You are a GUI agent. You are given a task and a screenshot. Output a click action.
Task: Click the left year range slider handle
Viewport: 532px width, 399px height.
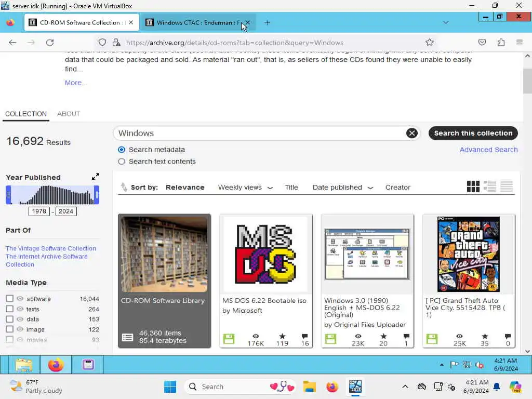[x=8, y=195]
